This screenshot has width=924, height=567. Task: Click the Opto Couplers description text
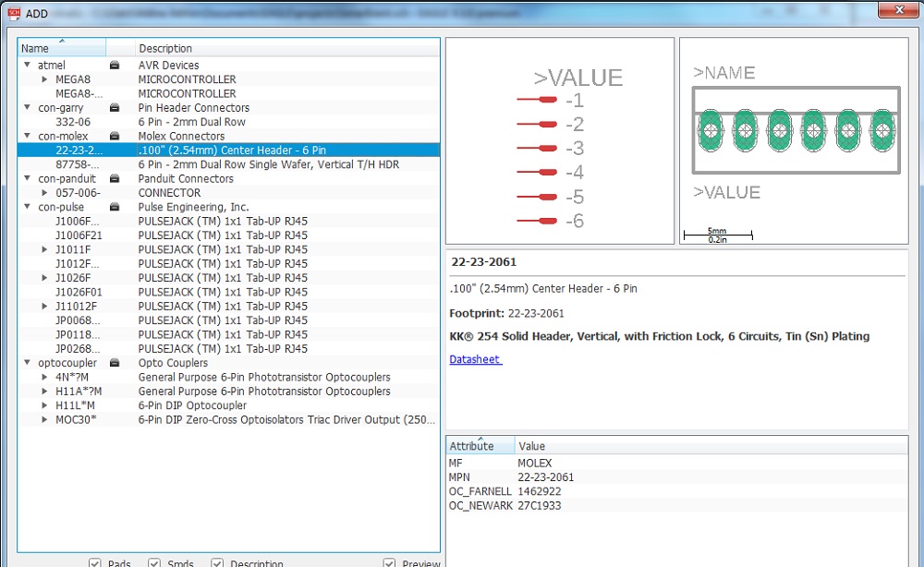coord(174,363)
